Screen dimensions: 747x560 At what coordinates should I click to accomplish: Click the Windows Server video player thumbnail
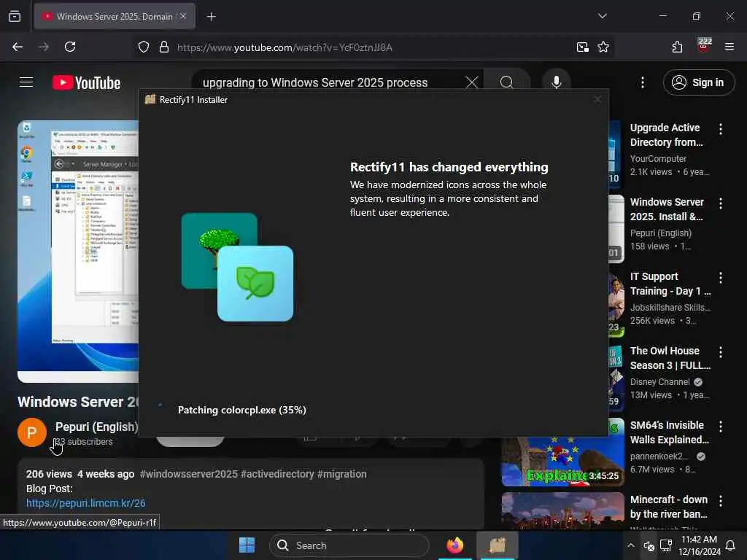point(78,251)
